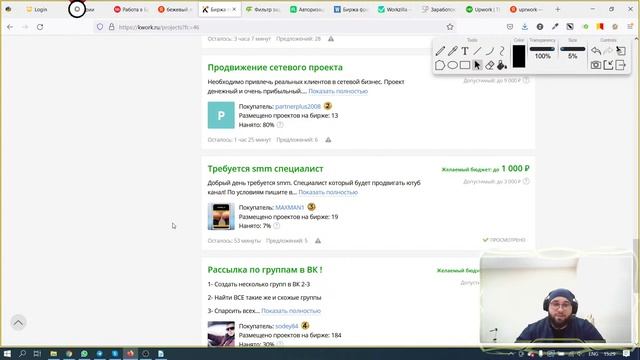Click the minimize-toolbar arrow-in-box icon
This screenshot has height=360, width=640.
608,65
